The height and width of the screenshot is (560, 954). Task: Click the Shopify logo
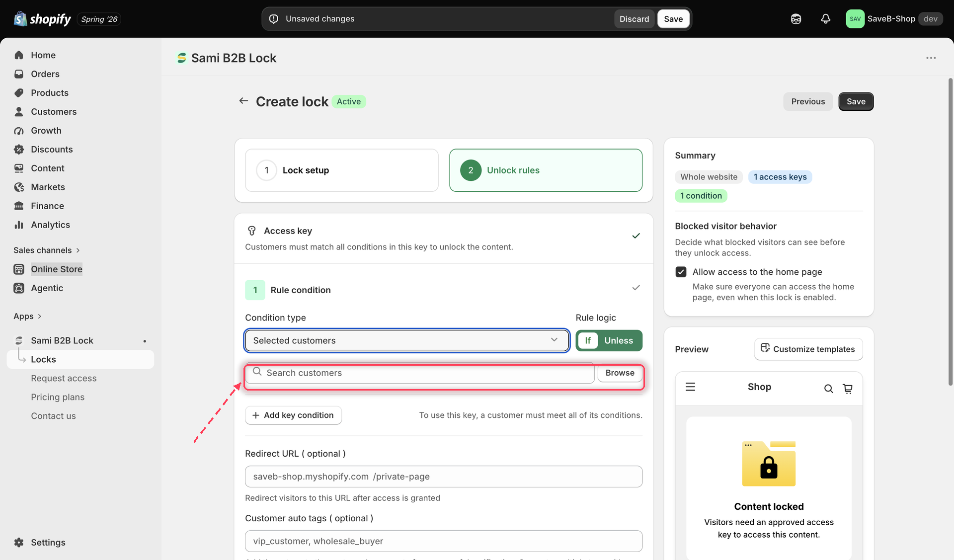click(43, 19)
